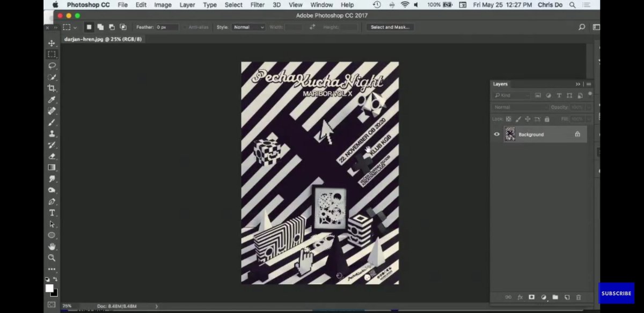
Task: Open the Style dropdown set to Normal
Action: 248,27
